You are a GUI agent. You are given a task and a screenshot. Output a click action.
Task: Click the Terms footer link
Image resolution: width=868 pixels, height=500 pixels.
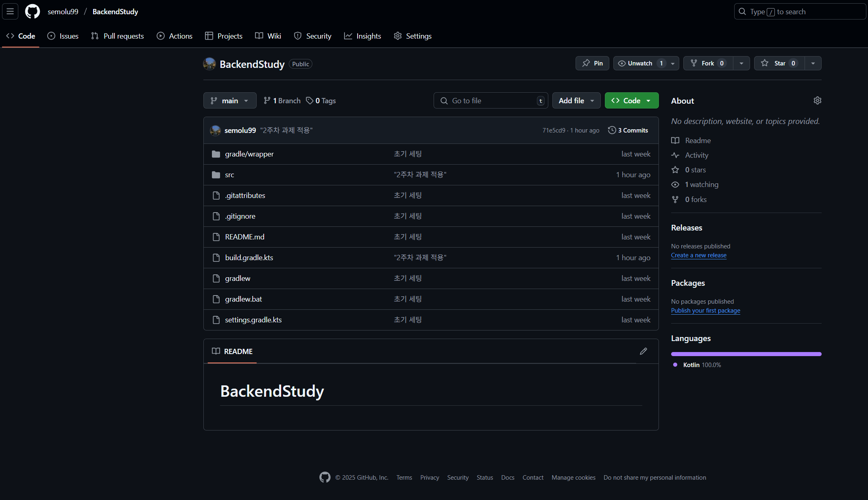404,477
